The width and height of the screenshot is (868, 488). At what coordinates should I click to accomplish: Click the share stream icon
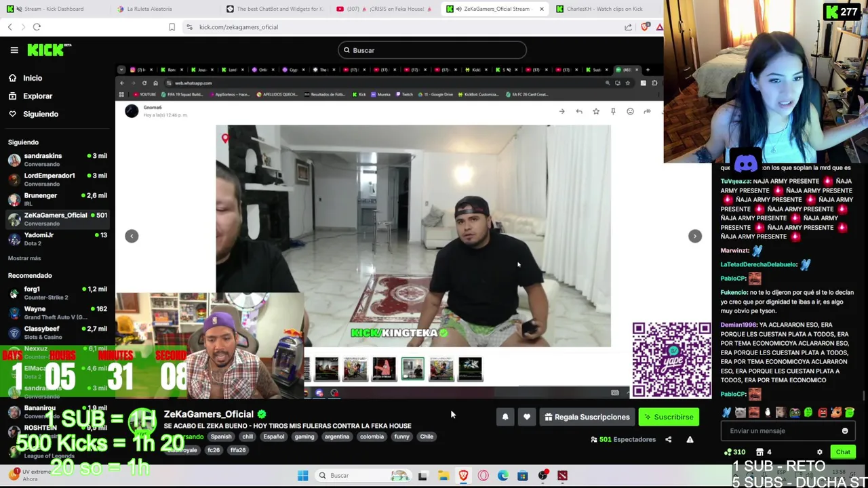[x=668, y=439]
